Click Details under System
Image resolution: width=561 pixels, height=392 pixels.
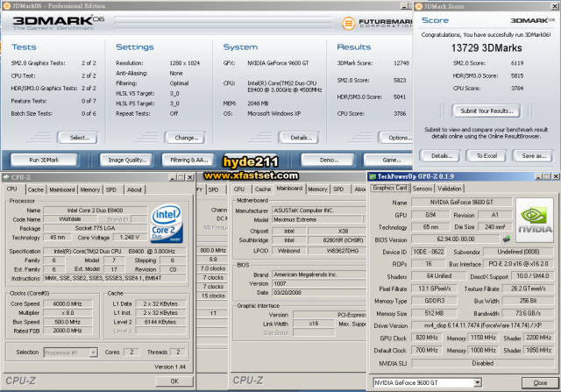coord(301,138)
